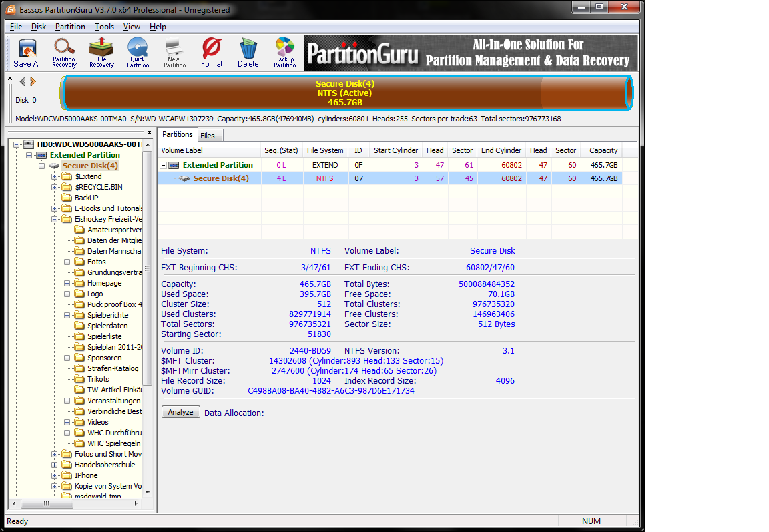This screenshot has height=532, width=769.
Task: Open the Tools menu
Action: tap(104, 27)
